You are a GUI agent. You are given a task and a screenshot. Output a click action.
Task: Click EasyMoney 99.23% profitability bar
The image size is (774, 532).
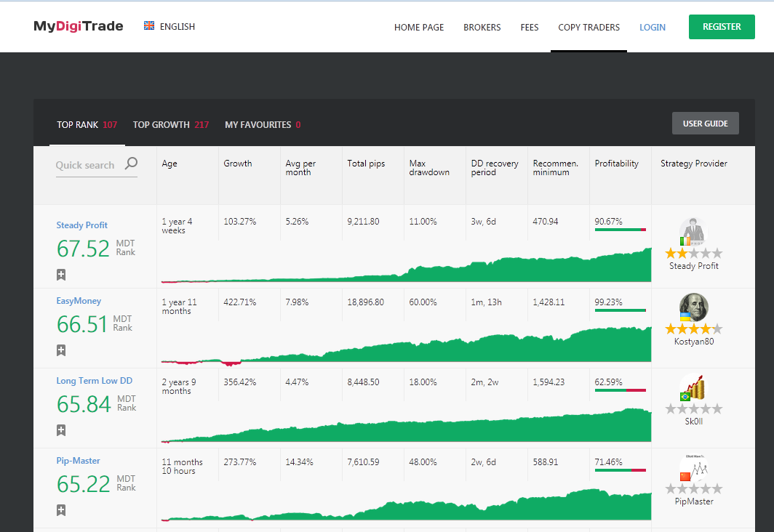620,310
